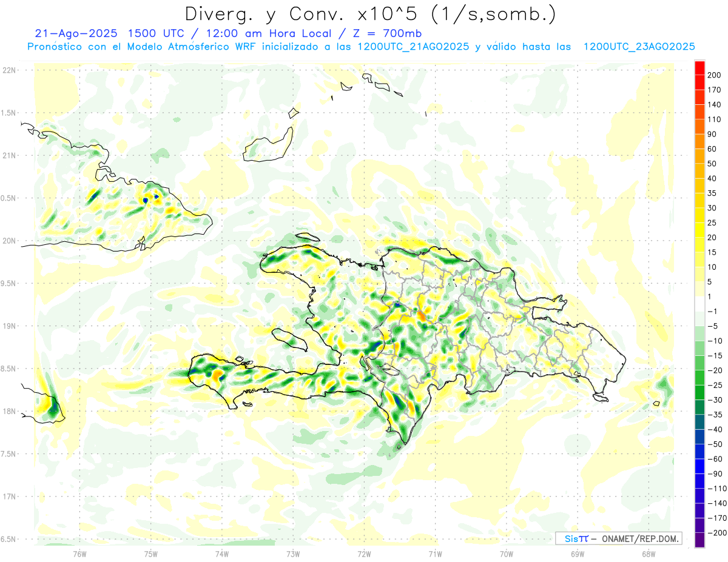Click the '-20' color scale value
Viewport: 728px width, 562px height.
pyautogui.click(x=714, y=370)
